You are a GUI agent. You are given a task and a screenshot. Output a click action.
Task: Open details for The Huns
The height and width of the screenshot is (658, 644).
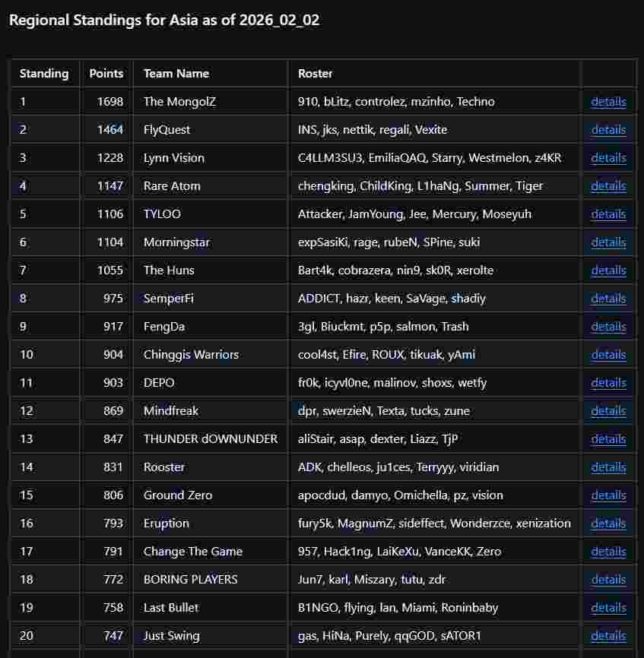608,270
